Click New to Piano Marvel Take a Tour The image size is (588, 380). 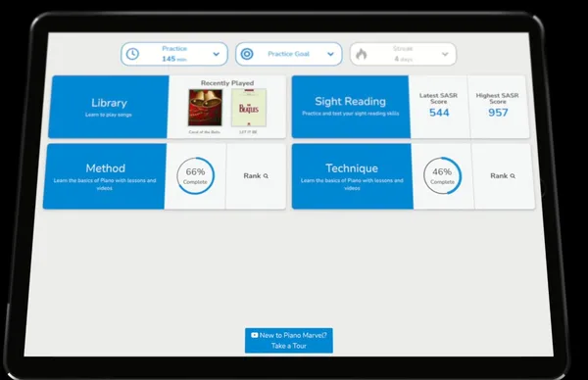289,341
